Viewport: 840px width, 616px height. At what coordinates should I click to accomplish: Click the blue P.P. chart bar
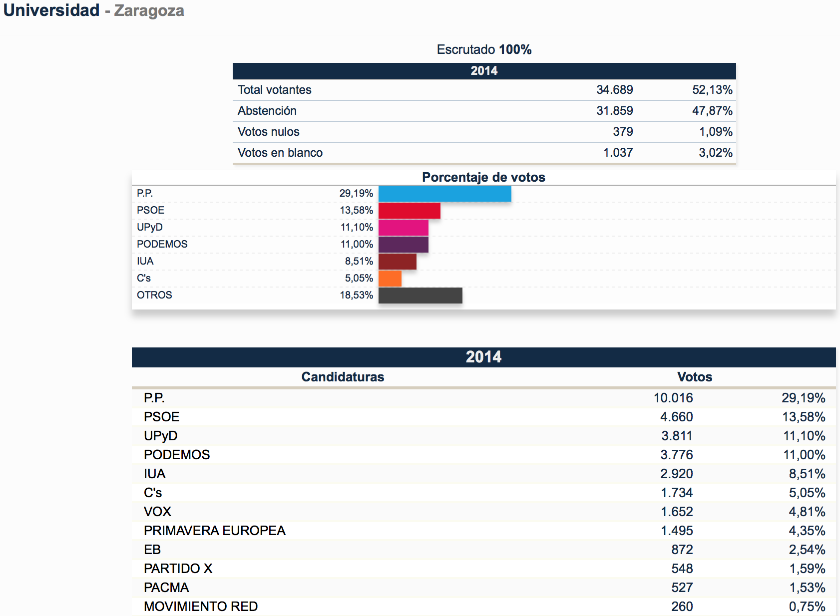[x=444, y=194]
